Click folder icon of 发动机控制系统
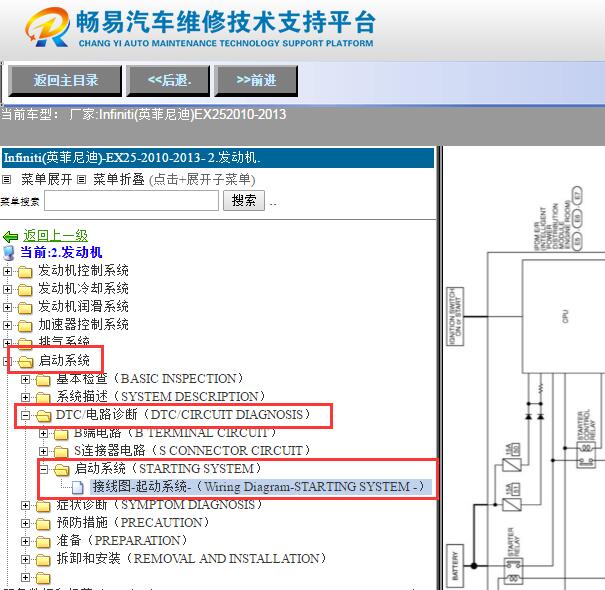 click(25, 272)
